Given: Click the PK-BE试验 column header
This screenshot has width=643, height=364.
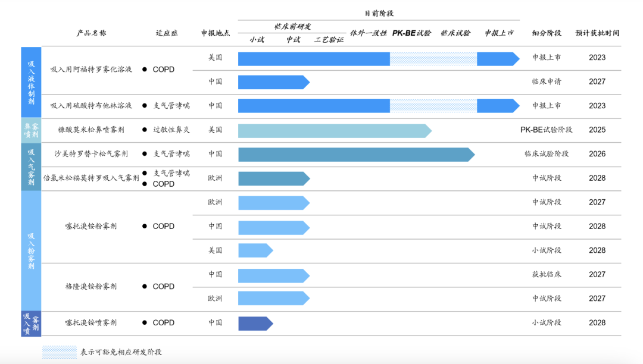Looking at the screenshot, I should (411, 33).
